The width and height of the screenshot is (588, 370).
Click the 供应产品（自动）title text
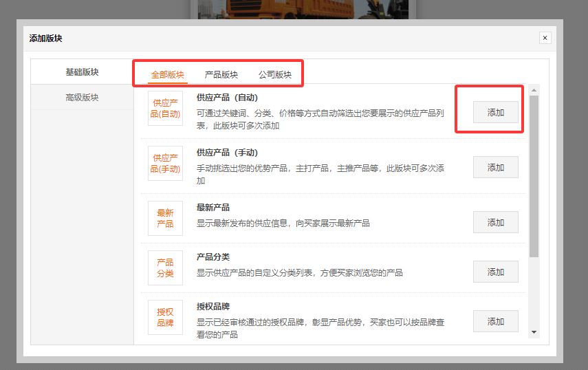coord(227,98)
